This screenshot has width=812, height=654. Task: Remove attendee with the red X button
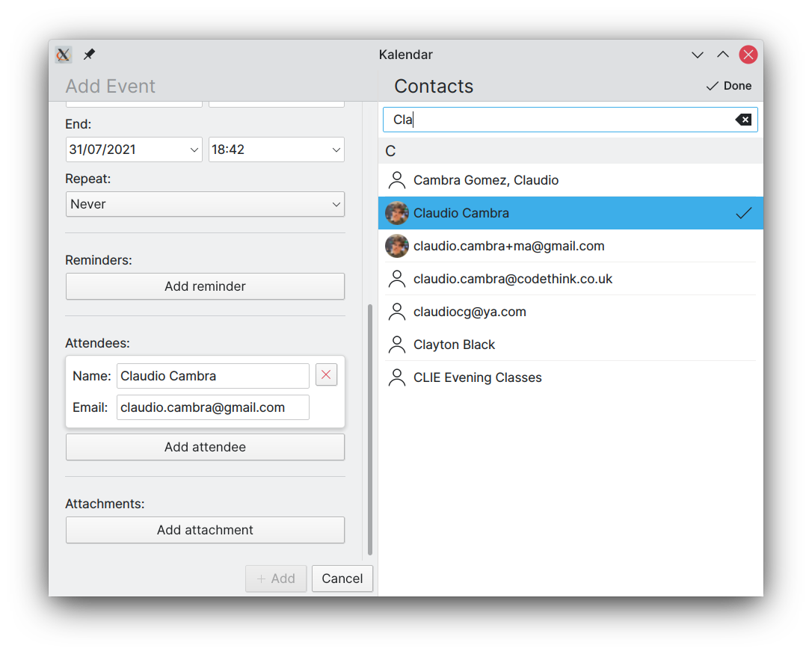(326, 375)
